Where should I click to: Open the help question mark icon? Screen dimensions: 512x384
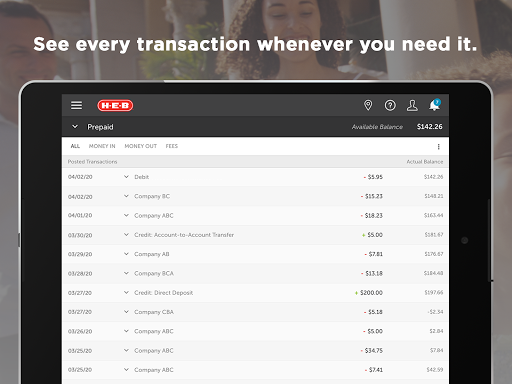click(x=390, y=105)
